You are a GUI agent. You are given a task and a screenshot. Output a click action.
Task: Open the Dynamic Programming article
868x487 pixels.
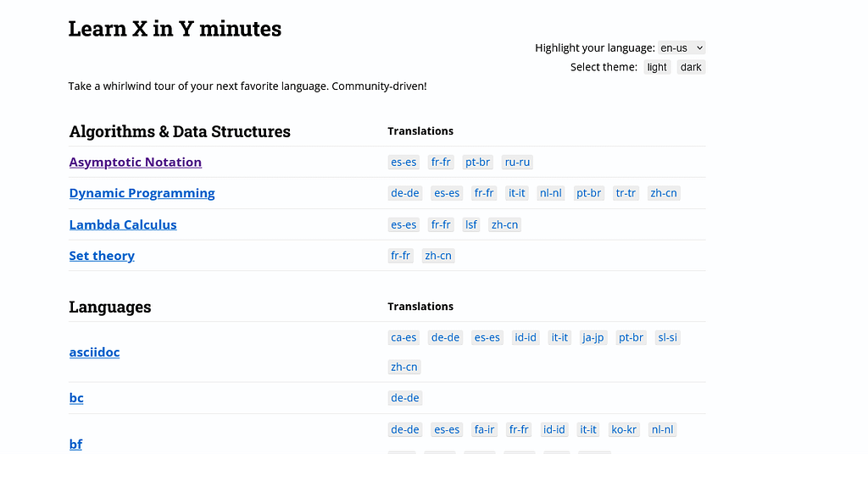[142, 193]
